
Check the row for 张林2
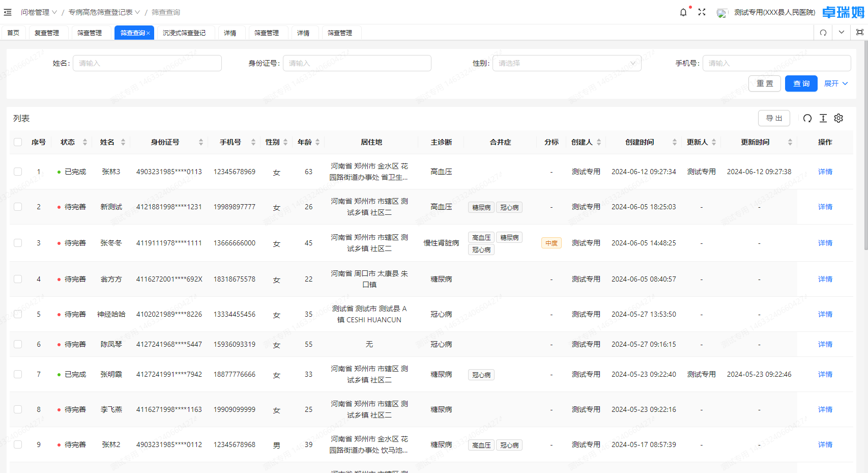pos(18,444)
